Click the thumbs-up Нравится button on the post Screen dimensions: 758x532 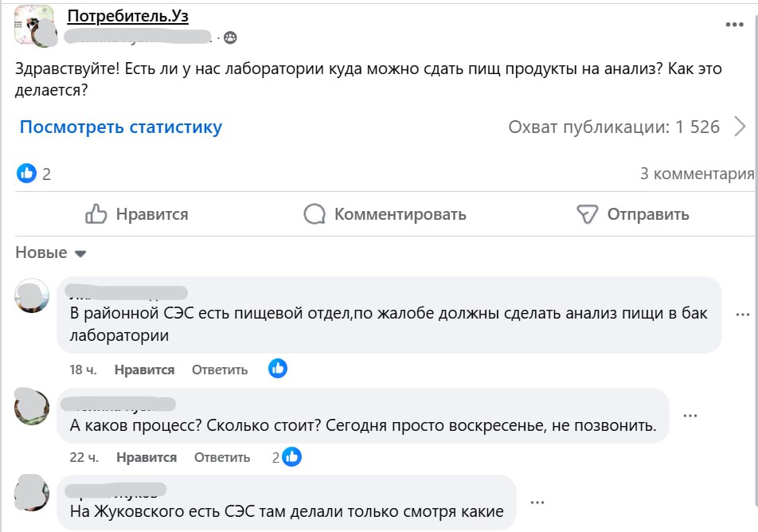click(x=136, y=214)
